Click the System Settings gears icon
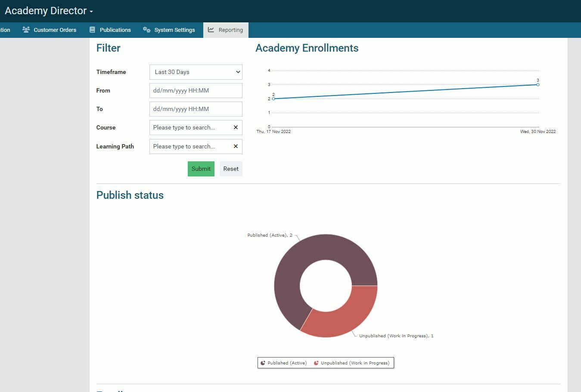The image size is (581, 392). coord(146,30)
